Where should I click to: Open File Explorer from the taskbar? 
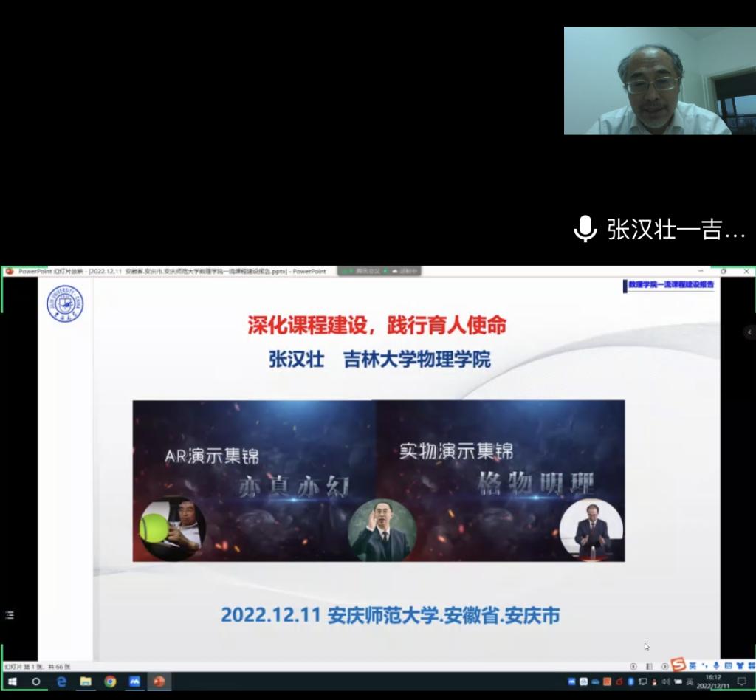(86, 682)
